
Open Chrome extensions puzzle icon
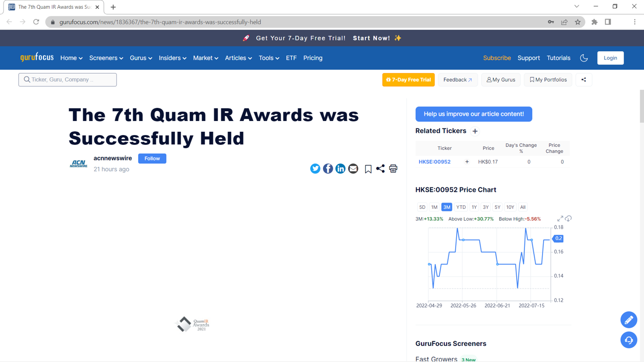[x=594, y=22]
